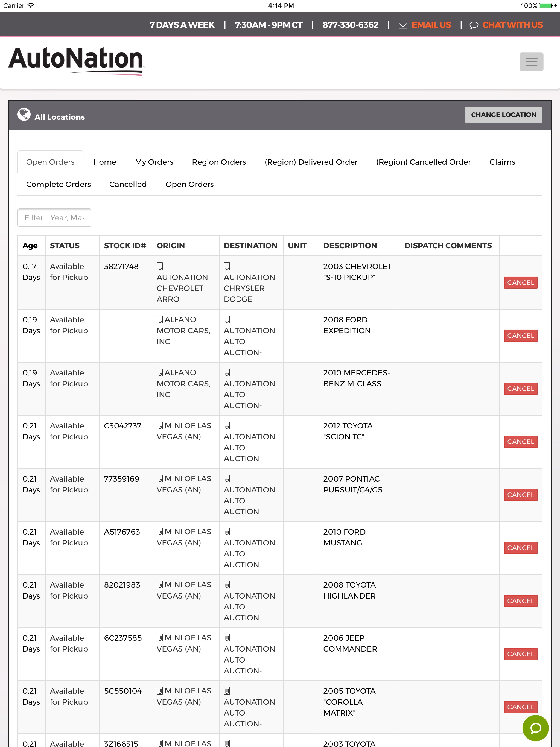Click origin building icon for 2008 Ford Expedition
Viewport: 560px width, 747px height.
(160, 319)
